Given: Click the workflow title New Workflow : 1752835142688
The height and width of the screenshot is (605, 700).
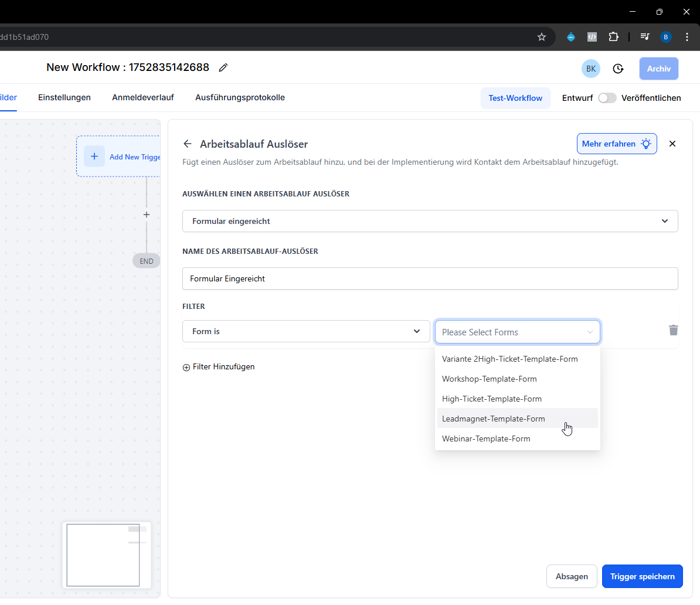Looking at the screenshot, I should 128,67.
